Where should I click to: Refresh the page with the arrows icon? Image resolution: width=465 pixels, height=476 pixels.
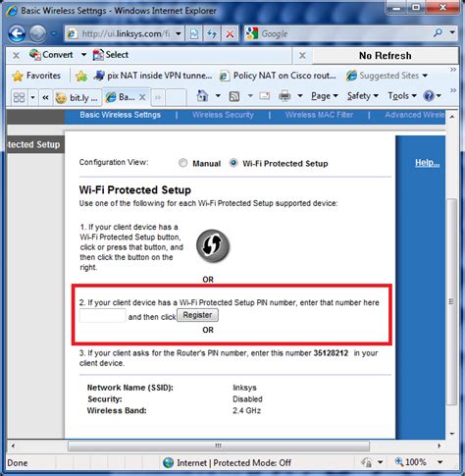[x=212, y=33]
